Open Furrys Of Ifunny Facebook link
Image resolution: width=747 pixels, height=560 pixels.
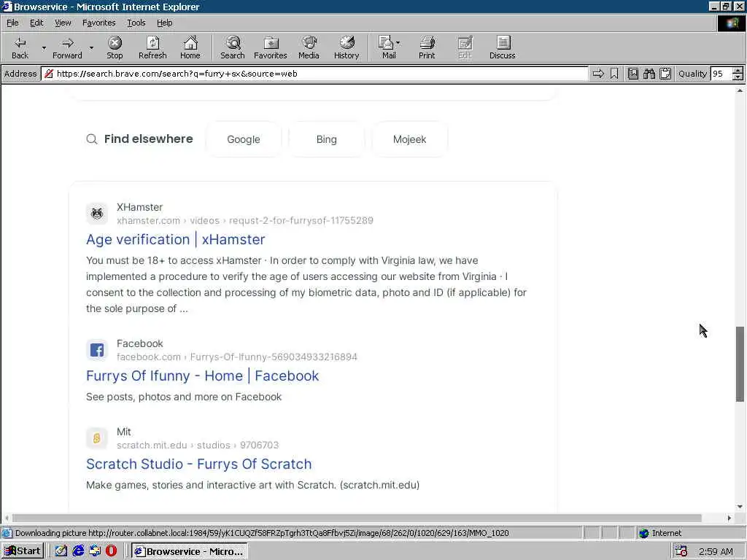[x=203, y=376]
